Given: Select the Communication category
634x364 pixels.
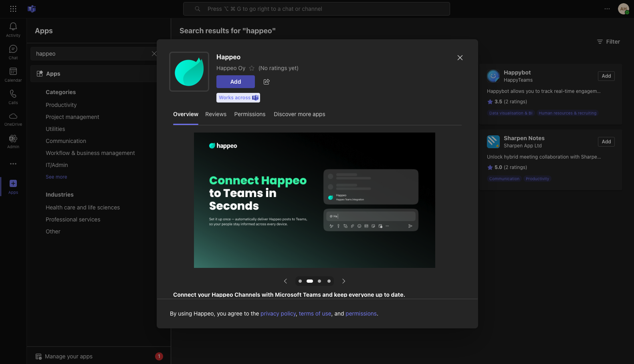Looking at the screenshot, I should click(66, 141).
